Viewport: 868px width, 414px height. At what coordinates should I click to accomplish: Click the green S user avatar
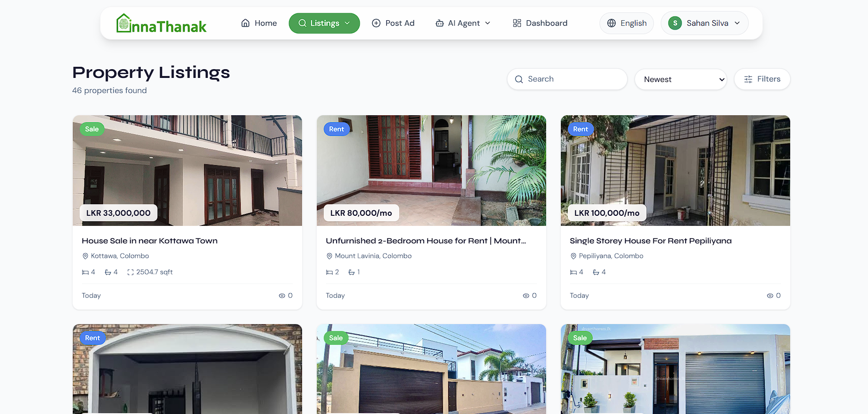pos(675,23)
